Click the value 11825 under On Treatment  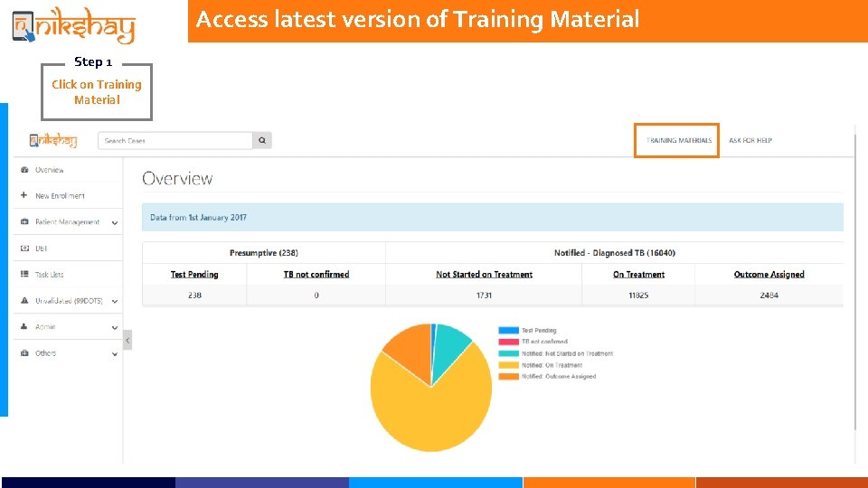pyautogui.click(x=638, y=296)
